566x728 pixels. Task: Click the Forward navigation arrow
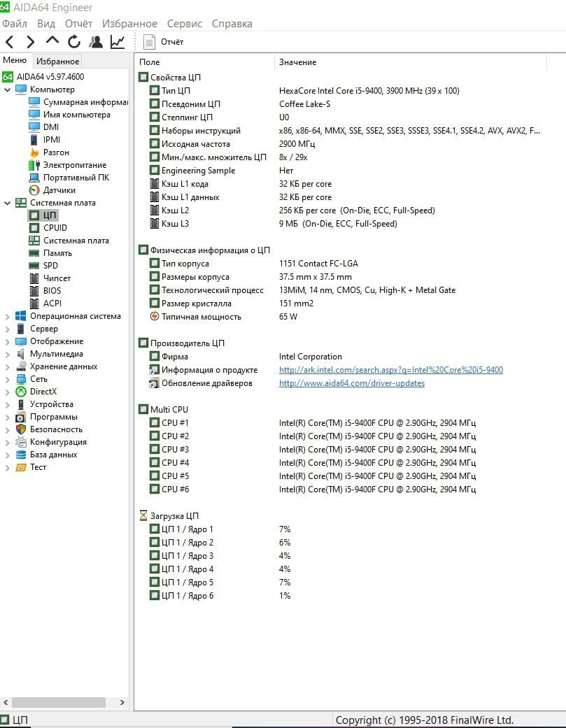pos(30,42)
